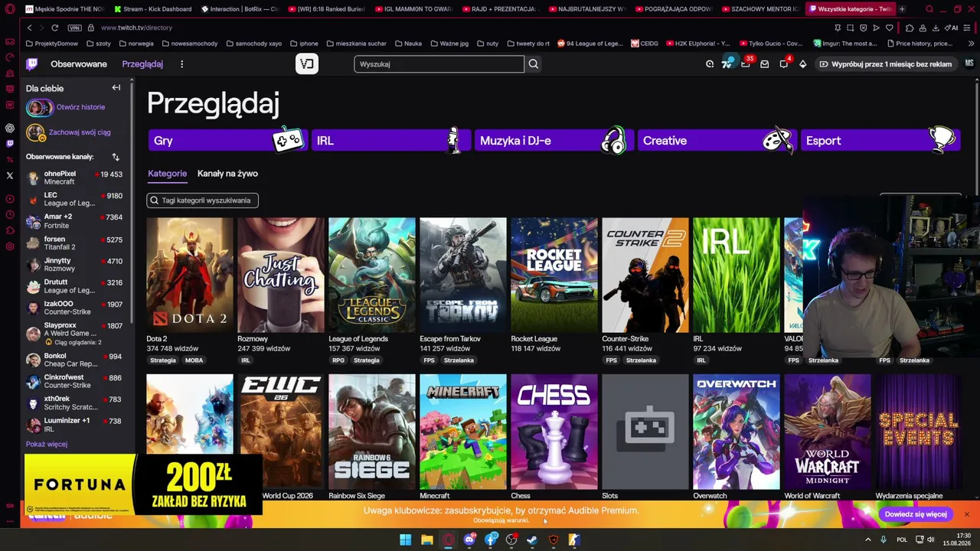The image size is (980, 551).
Task: Open the Escape from Tarkov thumbnail
Action: coord(463,275)
